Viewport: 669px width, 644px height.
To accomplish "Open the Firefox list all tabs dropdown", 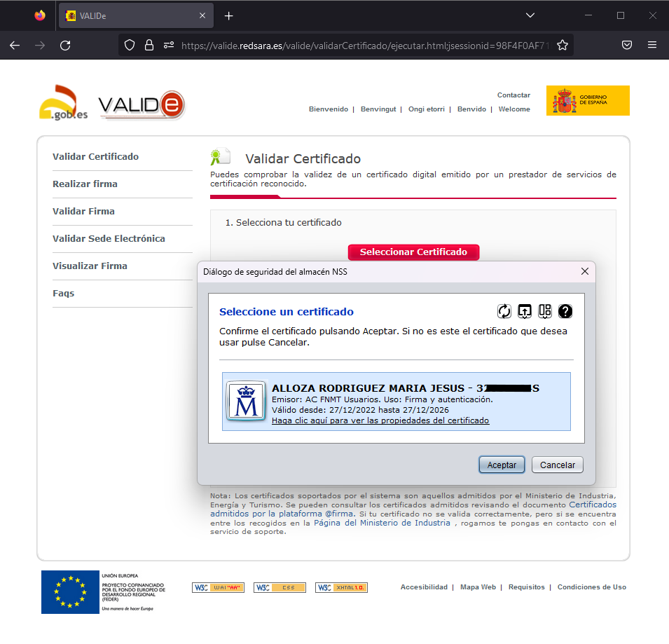I will 530,15.
